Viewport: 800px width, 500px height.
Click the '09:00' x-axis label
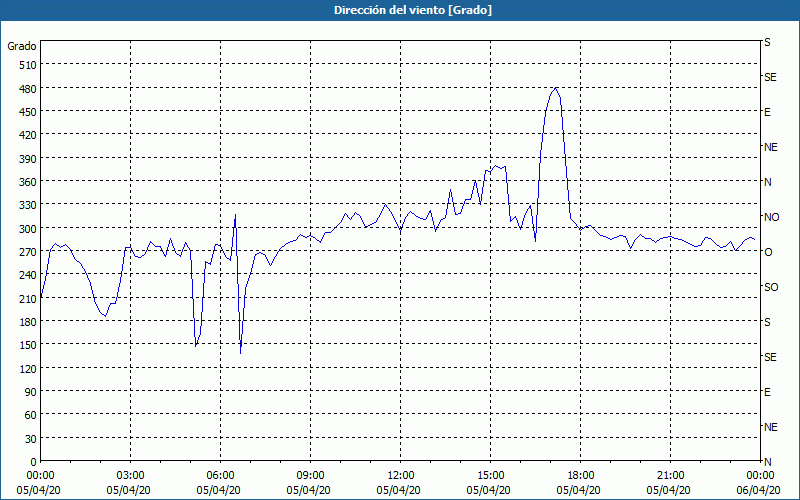pos(310,476)
